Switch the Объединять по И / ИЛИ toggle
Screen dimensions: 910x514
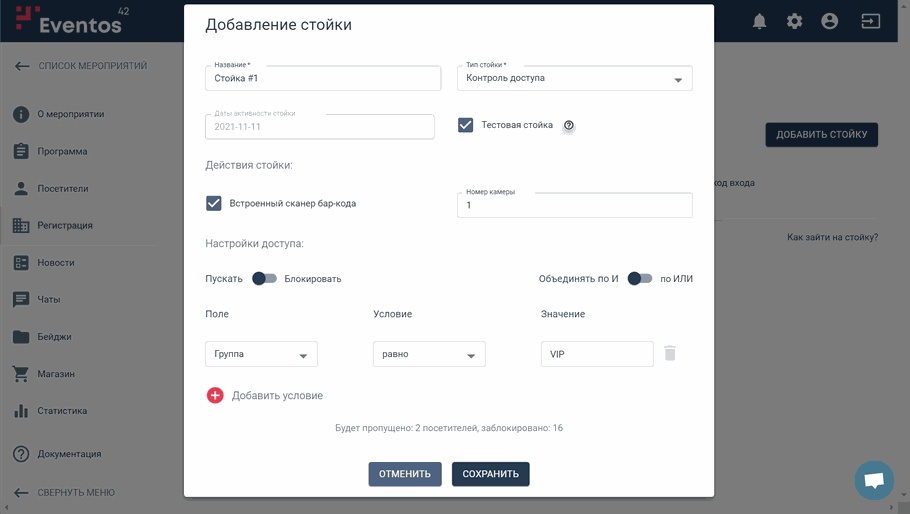639,279
